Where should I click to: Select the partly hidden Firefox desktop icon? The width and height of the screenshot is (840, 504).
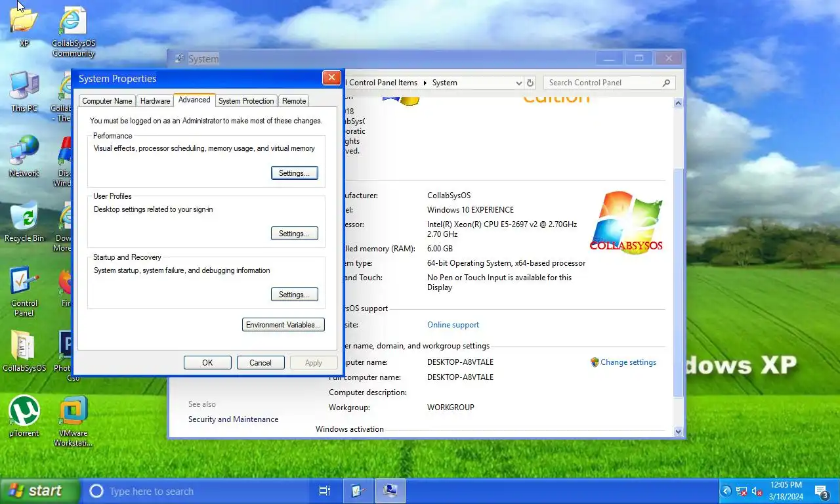66,287
